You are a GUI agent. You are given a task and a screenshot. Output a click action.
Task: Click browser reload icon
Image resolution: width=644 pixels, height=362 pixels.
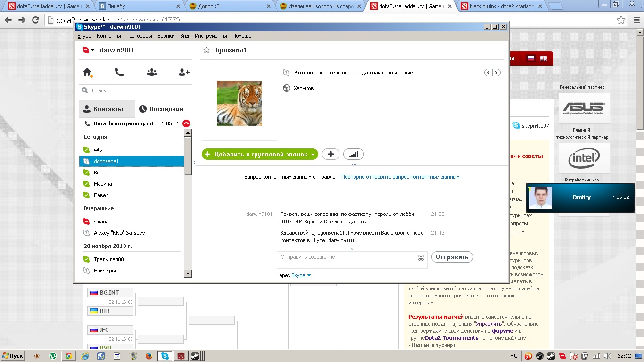[x=35, y=20]
